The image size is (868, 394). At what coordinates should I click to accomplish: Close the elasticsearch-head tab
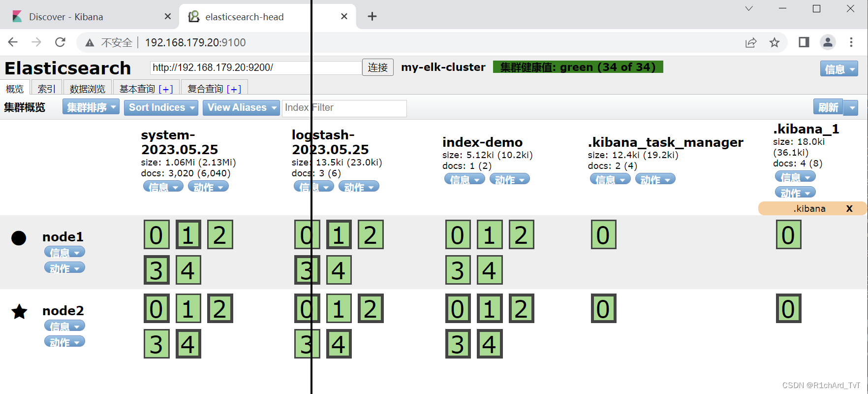(344, 16)
